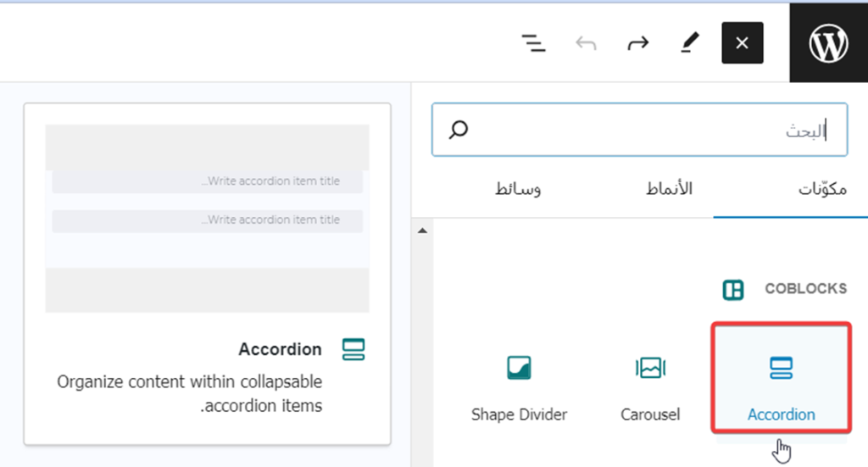Click the first accordion item title preview

(x=208, y=181)
